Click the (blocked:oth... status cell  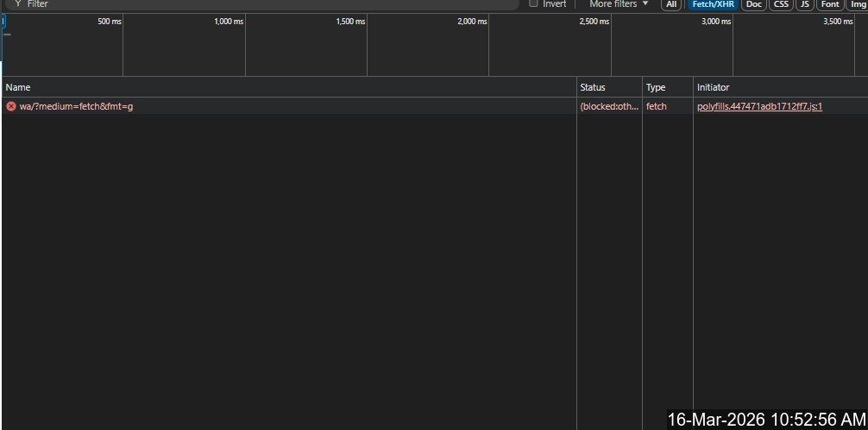coord(608,106)
